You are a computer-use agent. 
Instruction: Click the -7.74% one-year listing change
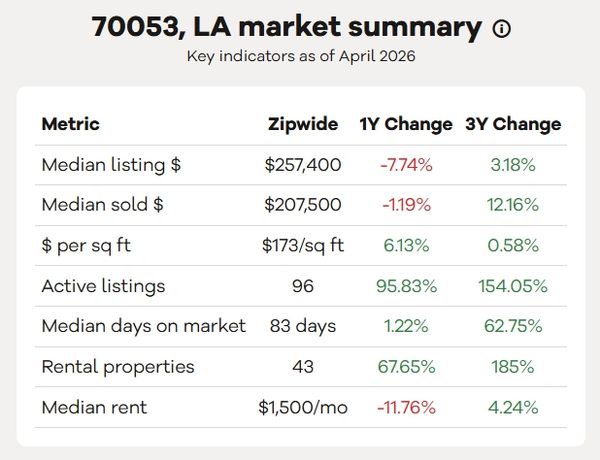(x=406, y=165)
